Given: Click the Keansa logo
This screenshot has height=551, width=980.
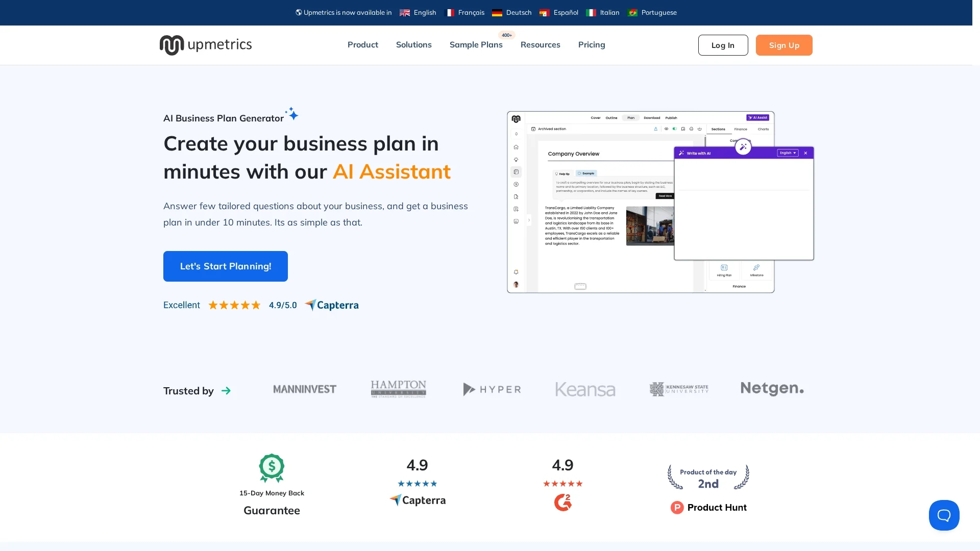Looking at the screenshot, I should 585,389.
